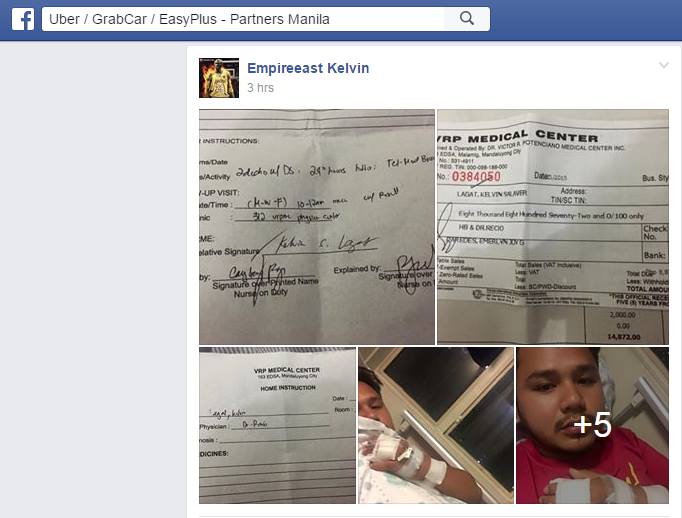This screenshot has height=518, width=682.
Task: Open the handwritten follow-up visit photo
Action: click(317, 227)
